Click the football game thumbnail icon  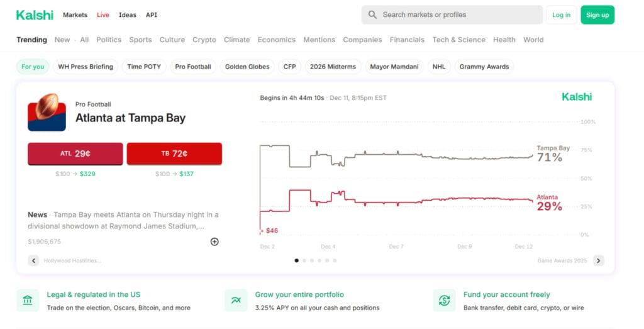[47, 112]
